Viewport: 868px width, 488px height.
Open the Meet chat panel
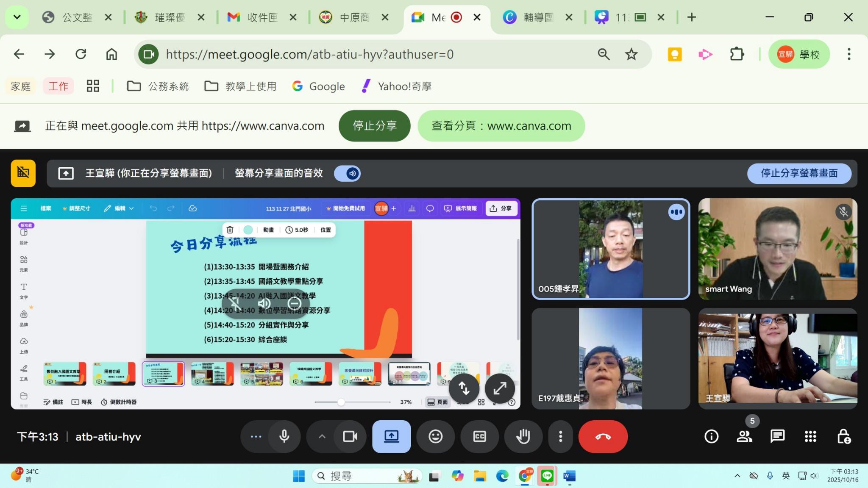(x=778, y=436)
